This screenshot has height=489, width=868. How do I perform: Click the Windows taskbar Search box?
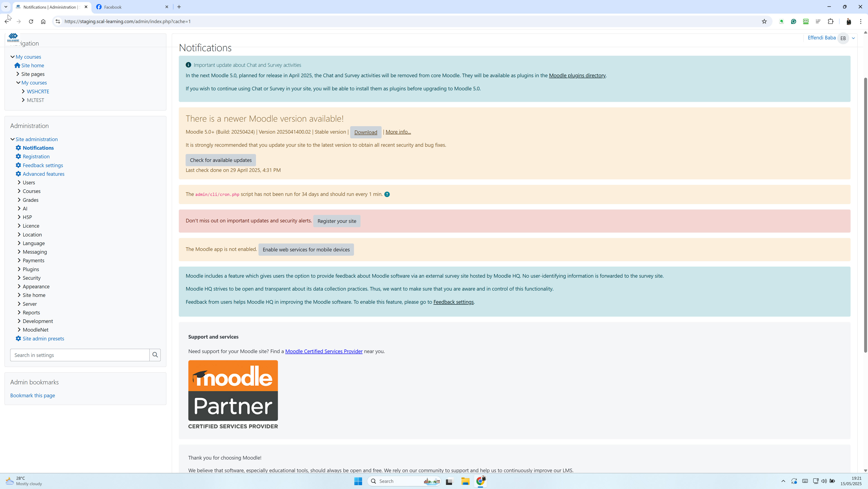point(404,481)
